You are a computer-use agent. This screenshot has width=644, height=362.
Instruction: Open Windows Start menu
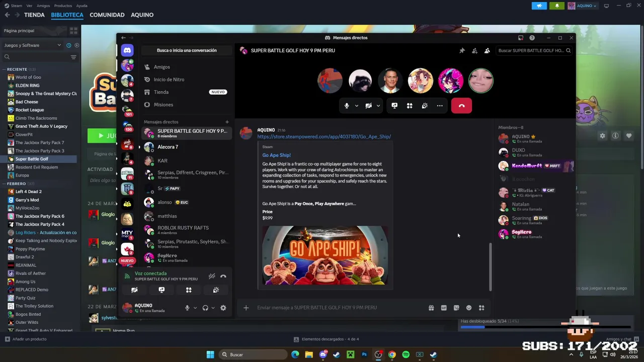[210, 354]
